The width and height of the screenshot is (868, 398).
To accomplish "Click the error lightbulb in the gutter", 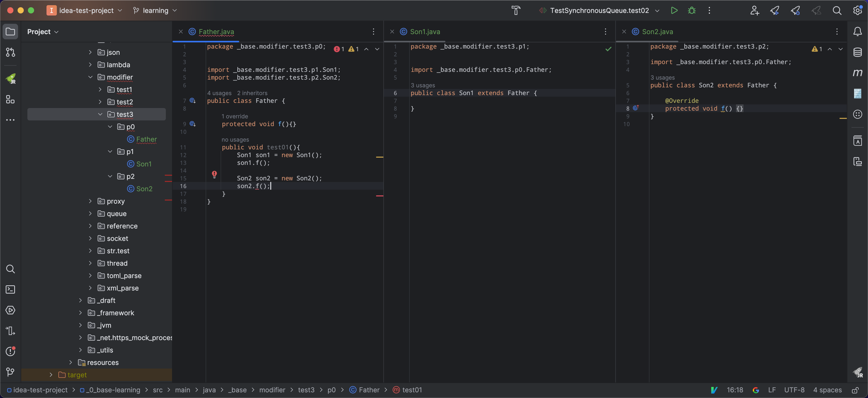I will (x=214, y=174).
